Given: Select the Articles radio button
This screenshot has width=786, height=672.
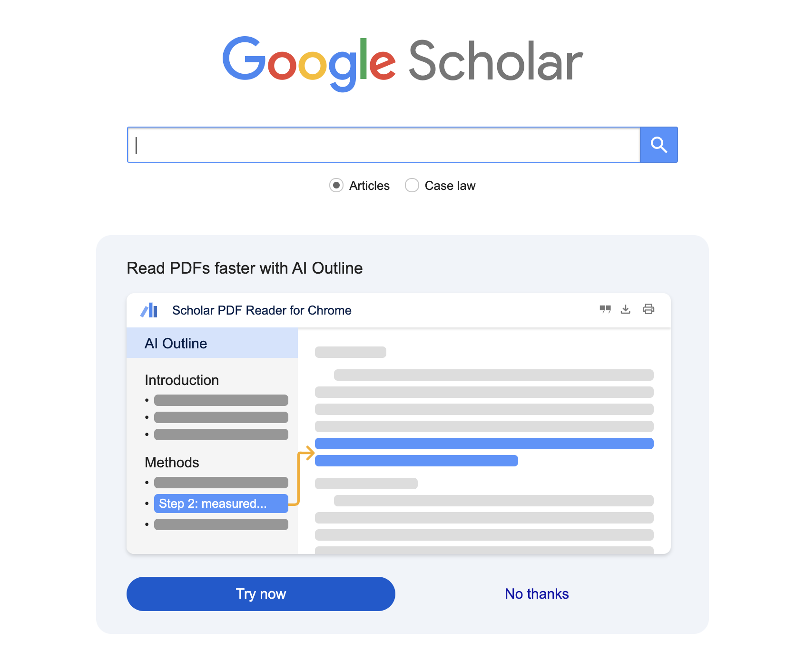Looking at the screenshot, I should tap(336, 185).
